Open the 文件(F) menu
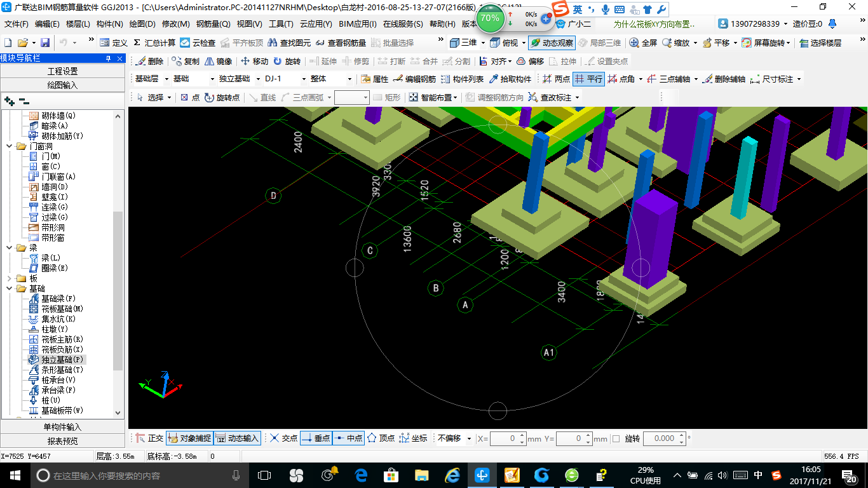 [17, 24]
